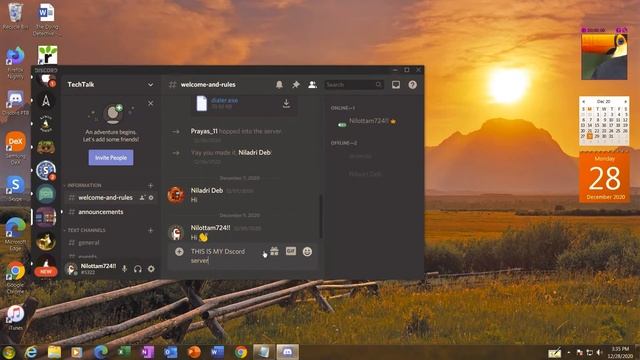Select the welcome-and-rules channel
Screen dimensions: 640x360
coord(105,198)
